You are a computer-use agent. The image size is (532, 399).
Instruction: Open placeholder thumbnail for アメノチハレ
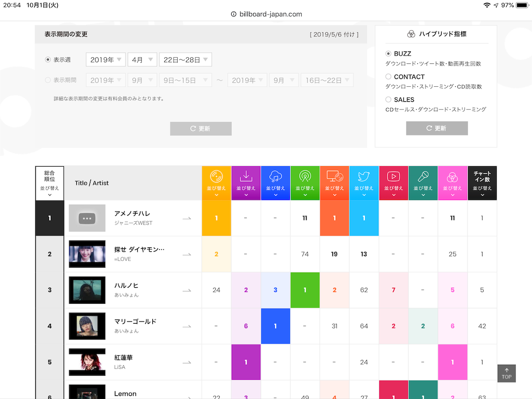(x=87, y=218)
